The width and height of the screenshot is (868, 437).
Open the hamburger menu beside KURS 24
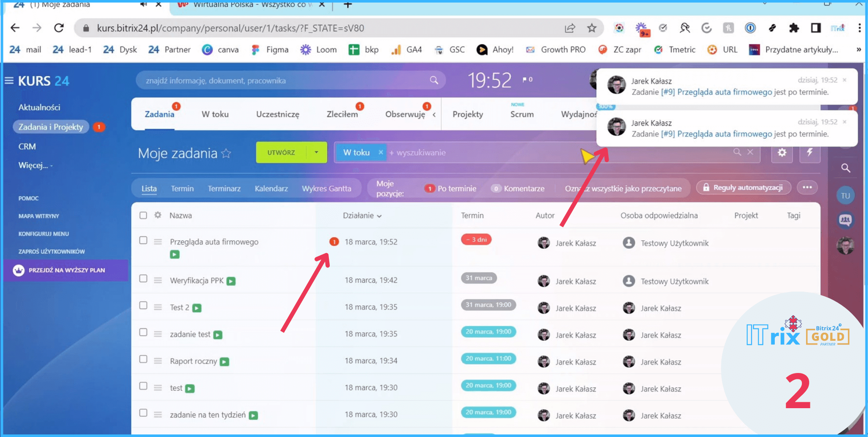9,81
